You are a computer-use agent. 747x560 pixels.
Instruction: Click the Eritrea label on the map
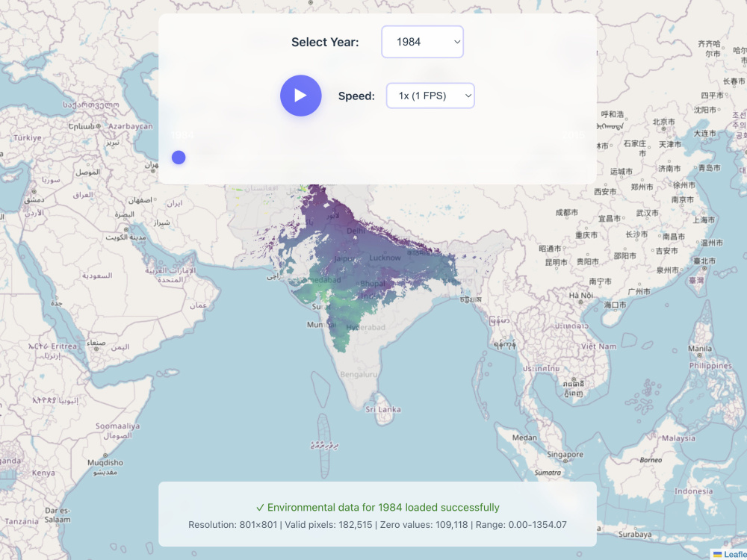[x=63, y=346]
